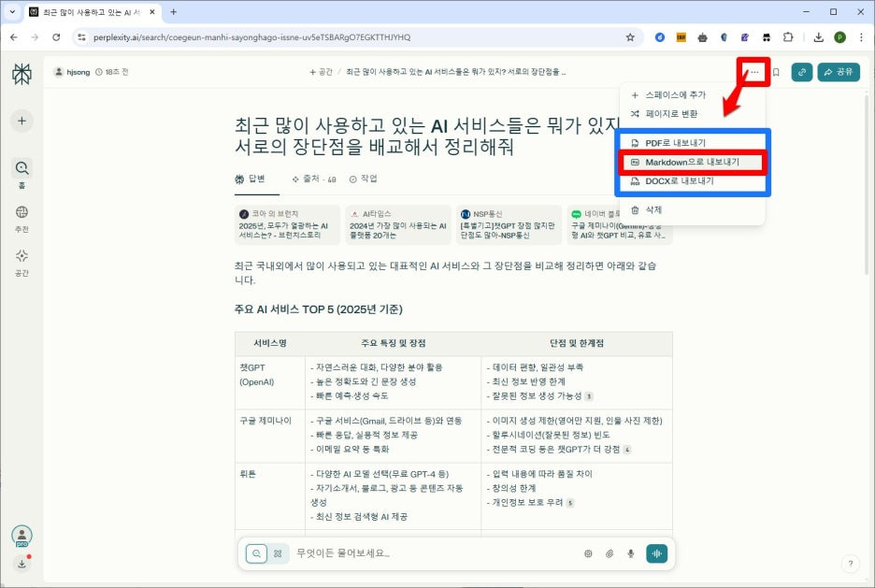Select 삭제 delete menu entry
The image size is (875, 588).
tap(692, 209)
